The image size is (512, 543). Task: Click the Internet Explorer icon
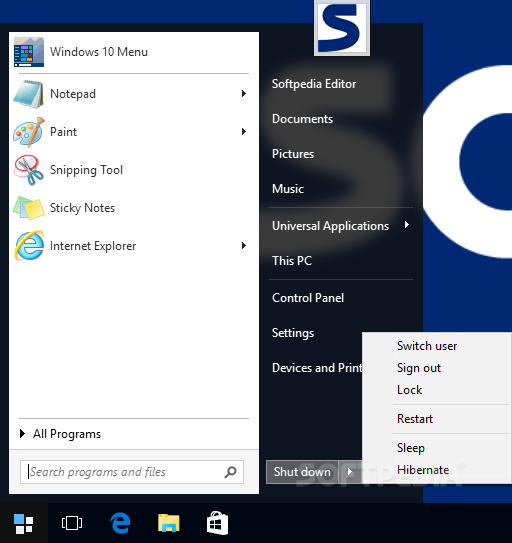coord(29,246)
